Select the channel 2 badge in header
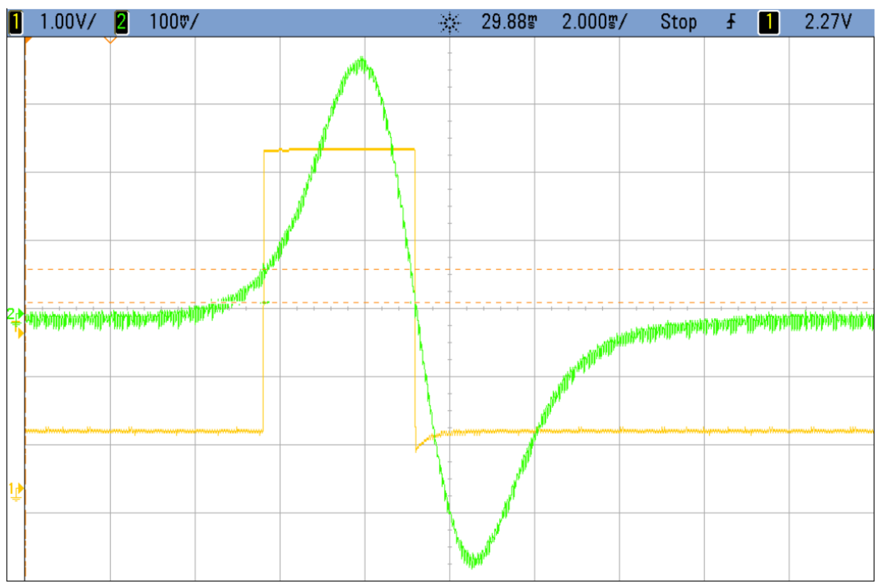Image resolution: width=880 pixels, height=588 pixels. click(121, 22)
